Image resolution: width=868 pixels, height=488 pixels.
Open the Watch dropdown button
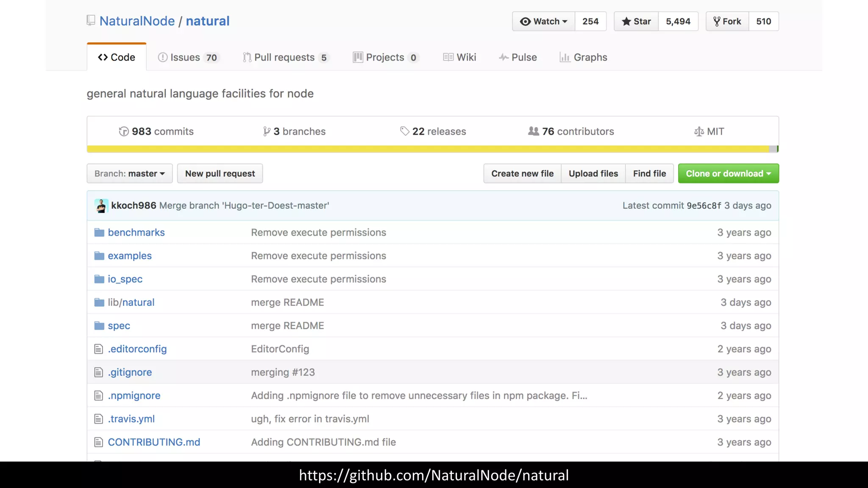tap(543, 21)
